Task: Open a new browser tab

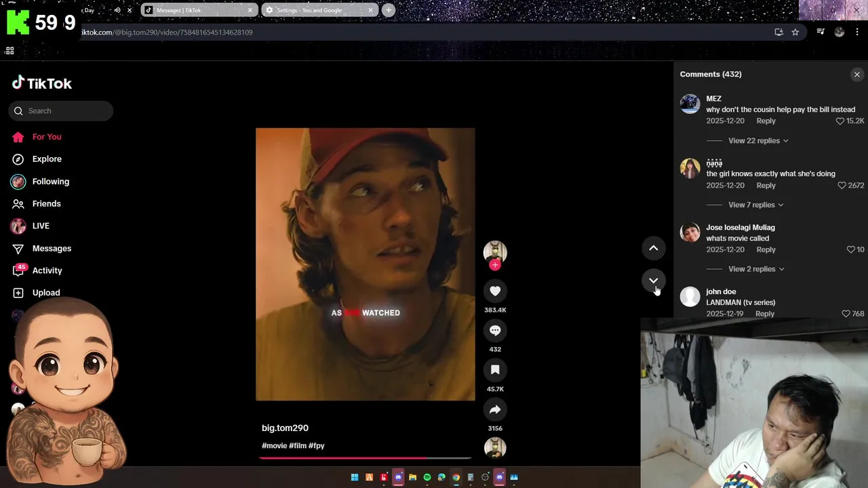Action: coord(389,10)
